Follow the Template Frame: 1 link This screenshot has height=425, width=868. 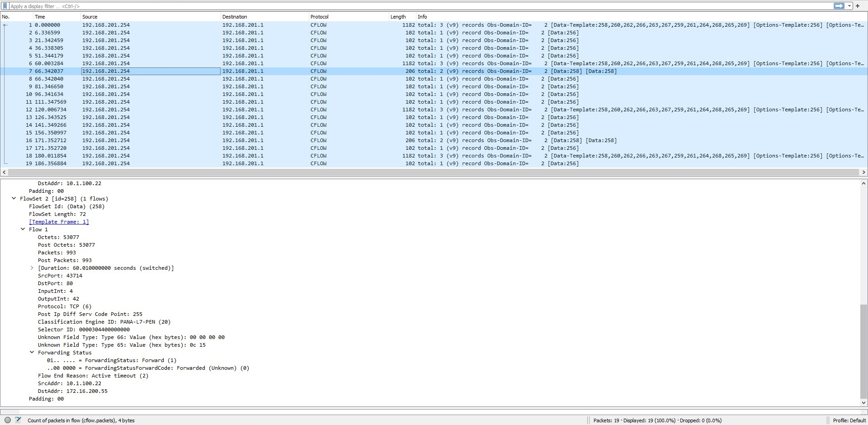(58, 222)
